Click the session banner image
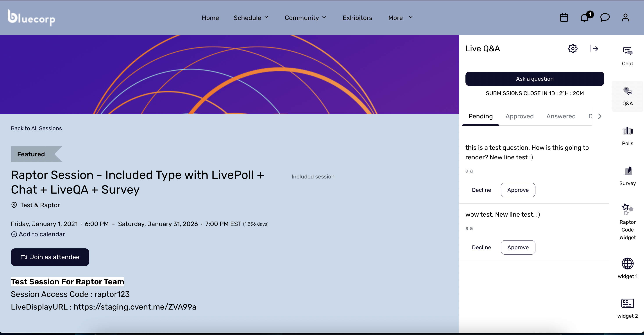 tap(229, 74)
